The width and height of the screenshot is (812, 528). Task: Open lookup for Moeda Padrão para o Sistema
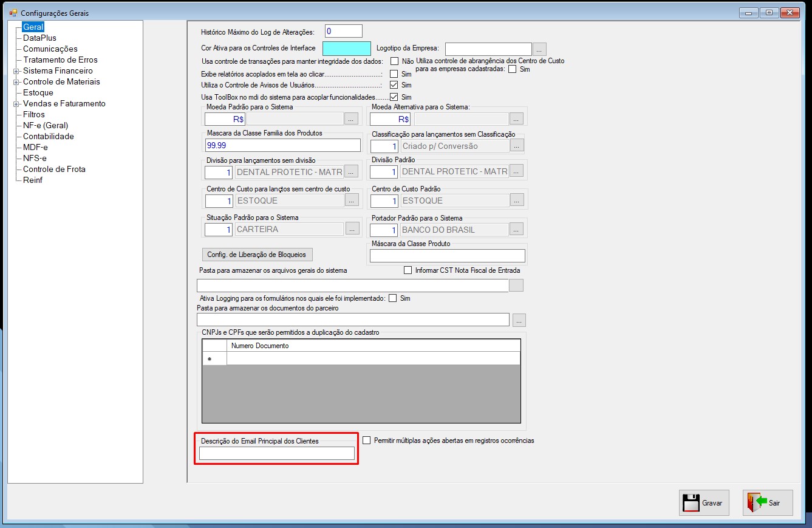(352, 119)
